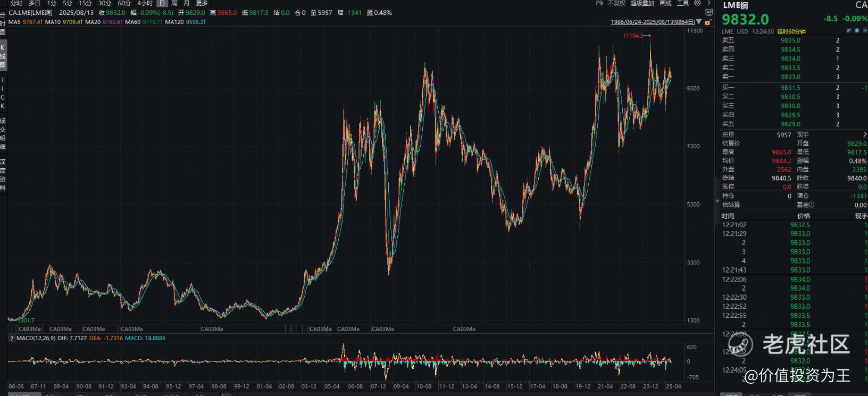The image size is (868, 396).
Task: Expand the toolbar overflow chevron
Action: coord(708,3)
